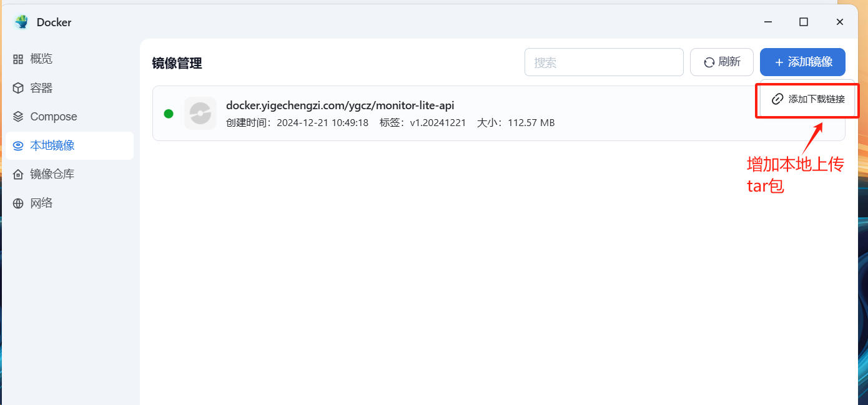
Task: Click the 容器 cube icon
Action: tap(18, 88)
